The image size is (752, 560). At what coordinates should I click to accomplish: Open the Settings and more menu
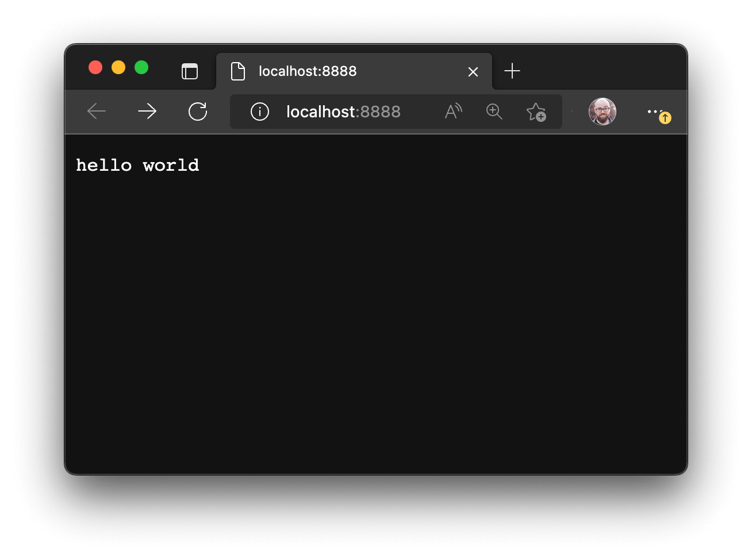pyautogui.click(x=655, y=112)
